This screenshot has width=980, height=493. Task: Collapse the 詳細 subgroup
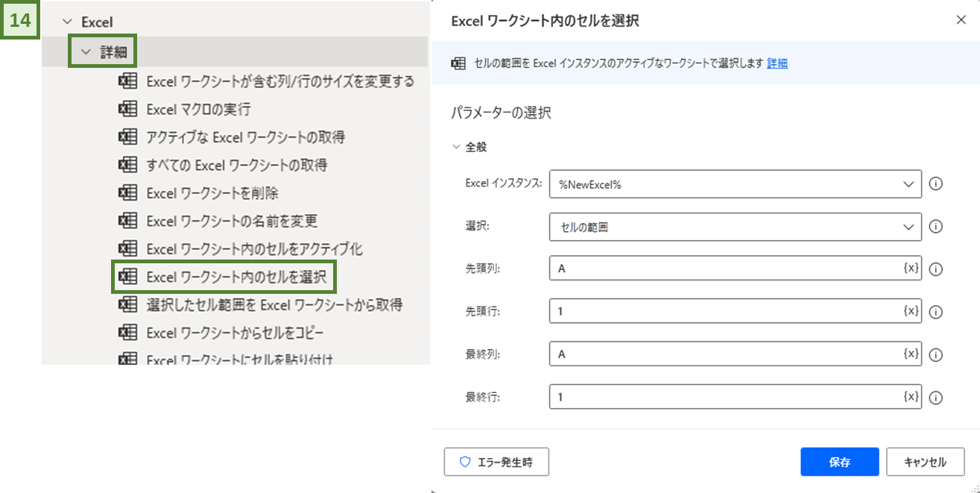point(86,52)
